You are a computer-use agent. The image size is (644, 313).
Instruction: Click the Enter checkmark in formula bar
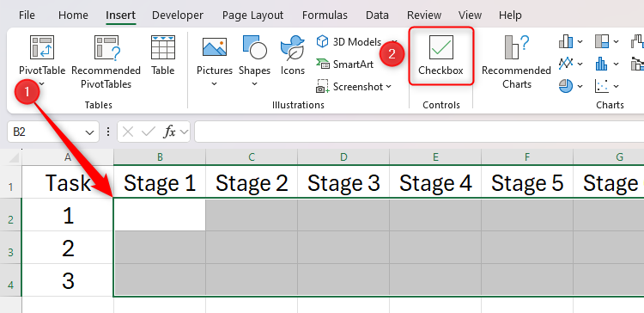(x=148, y=132)
